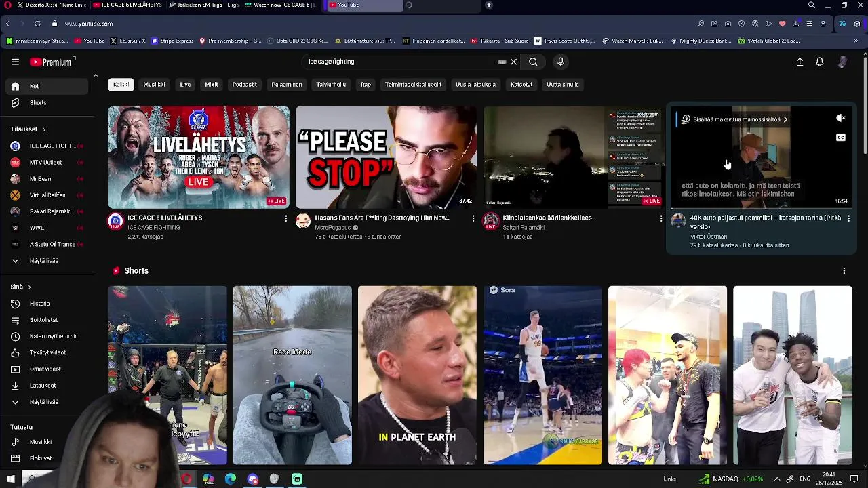868x488 pixels.
Task: Select the Kaikki filter chip
Action: click(x=121, y=85)
